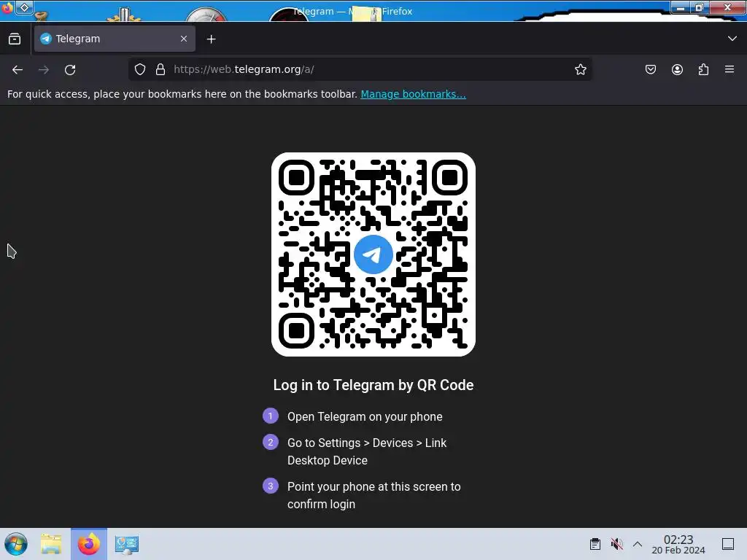Viewport: 747px width, 560px height.
Task: Open the tracking protection shield icon
Action: (x=139, y=69)
